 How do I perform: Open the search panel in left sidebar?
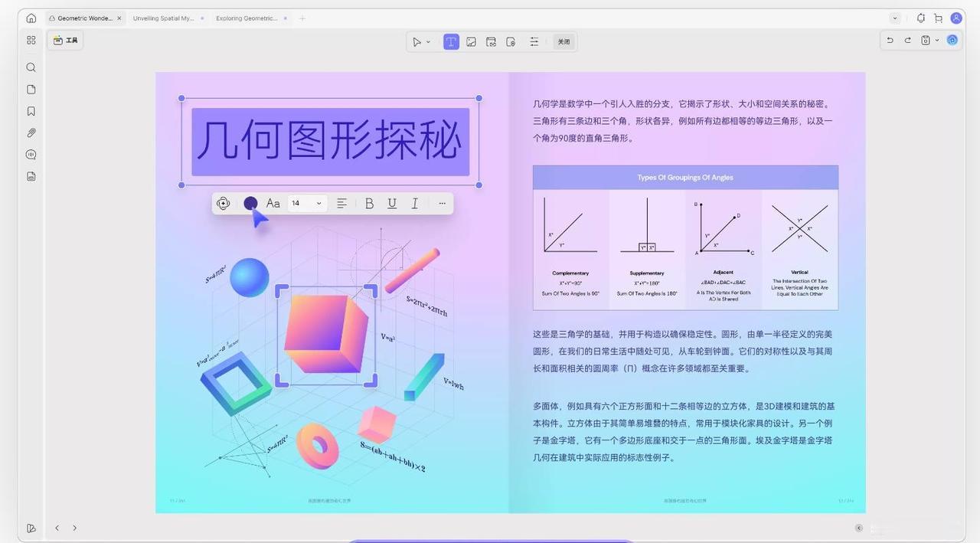tap(31, 67)
